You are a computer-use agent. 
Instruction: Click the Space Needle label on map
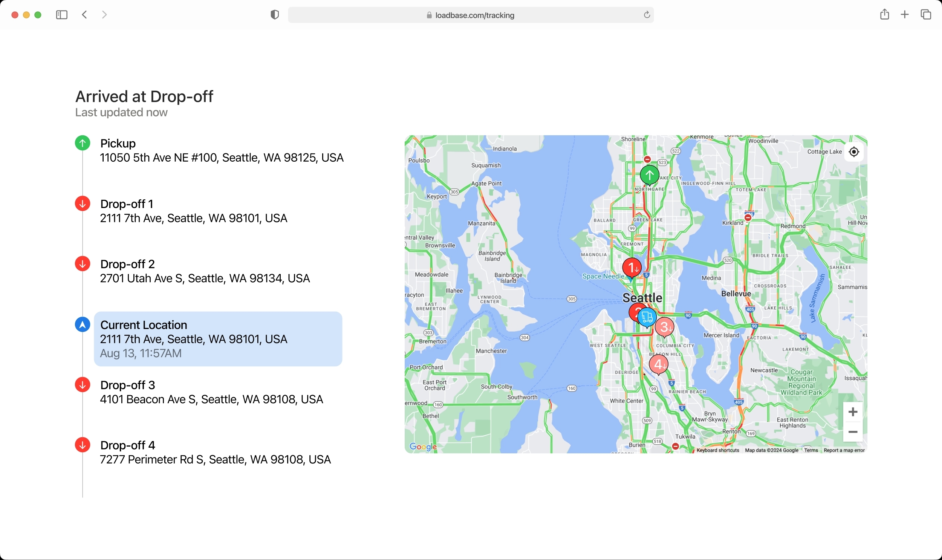603,276
